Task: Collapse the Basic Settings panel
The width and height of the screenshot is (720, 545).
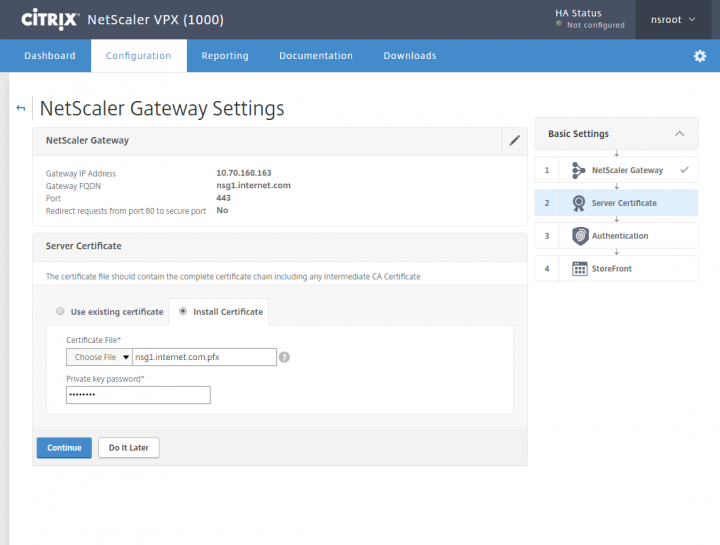Action: point(680,134)
